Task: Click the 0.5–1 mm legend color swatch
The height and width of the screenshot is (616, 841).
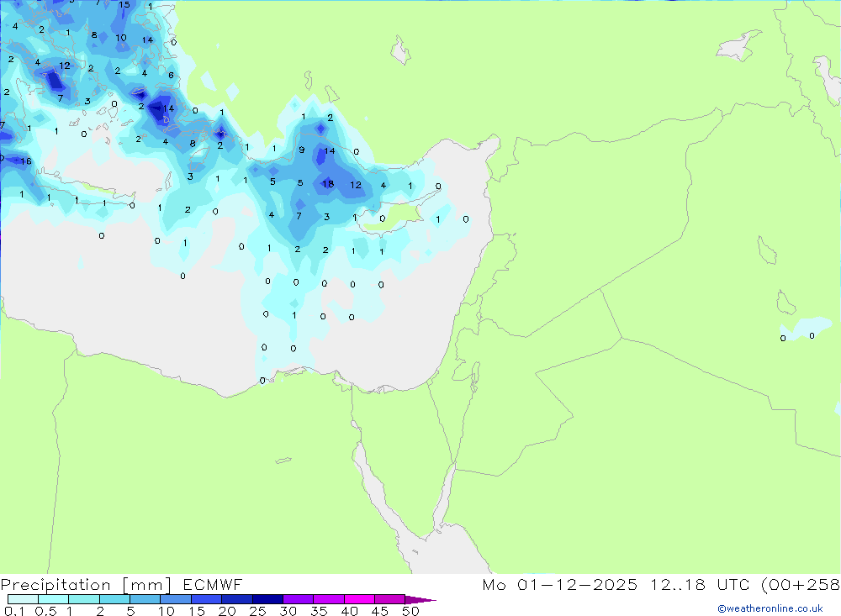Action: click(x=54, y=599)
